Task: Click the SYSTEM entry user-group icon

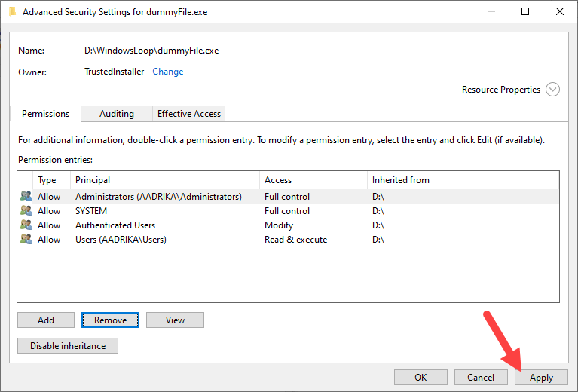Action: point(26,211)
